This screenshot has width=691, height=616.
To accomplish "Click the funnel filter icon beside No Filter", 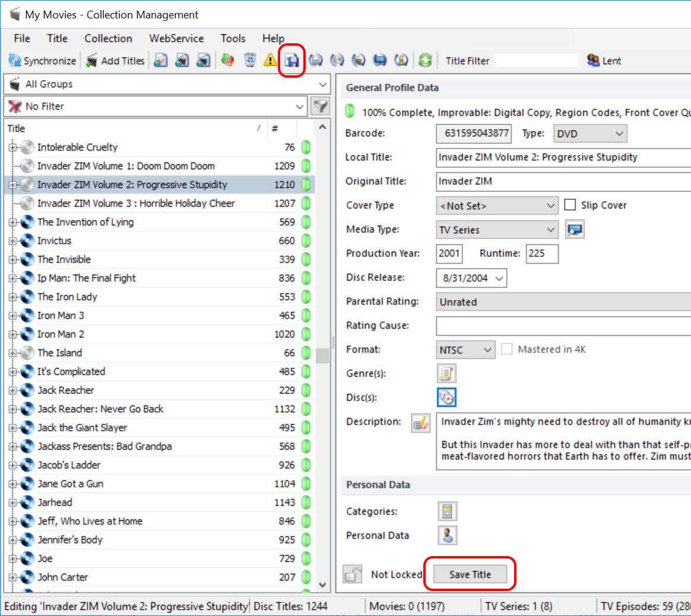I will point(320,106).
